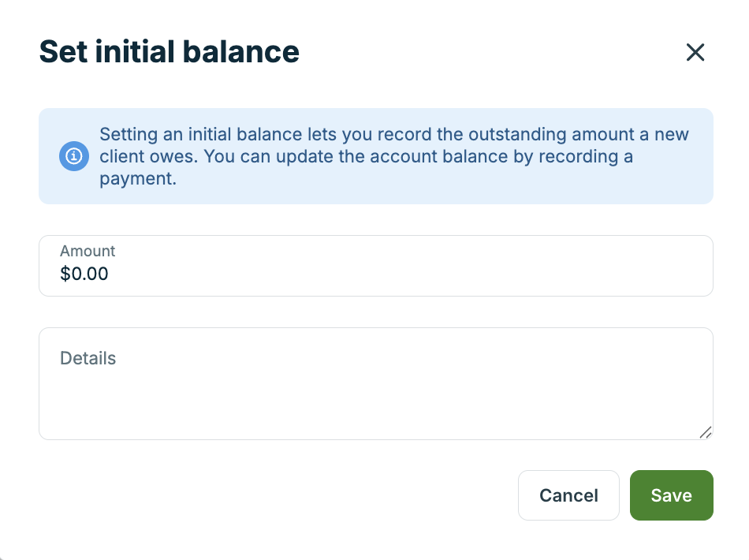
Task: Click empty space to the right of $0.00
Action: (x=394, y=274)
